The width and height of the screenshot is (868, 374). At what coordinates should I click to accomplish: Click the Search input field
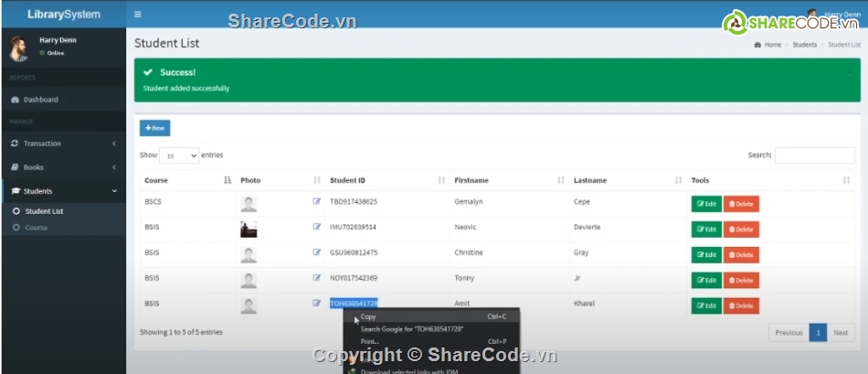(814, 155)
